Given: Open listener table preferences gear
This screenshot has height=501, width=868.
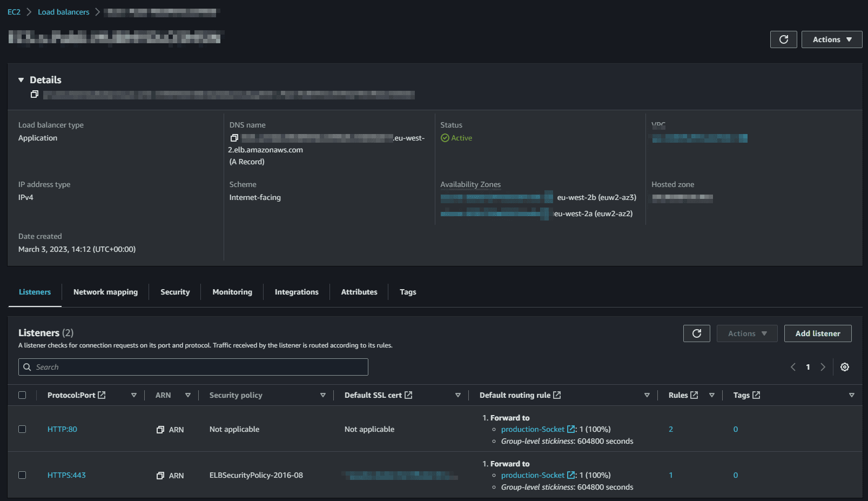Looking at the screenshot, I should click(x=845, y=367).
